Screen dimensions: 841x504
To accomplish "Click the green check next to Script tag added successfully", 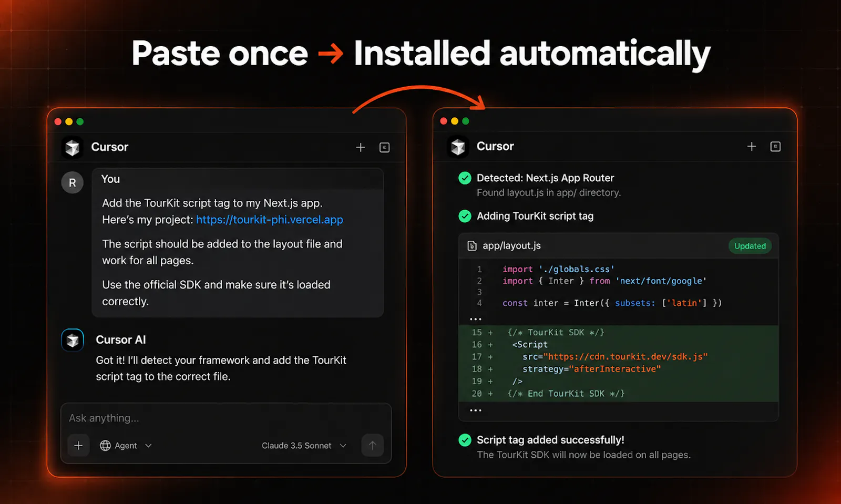I will [465, 440].
